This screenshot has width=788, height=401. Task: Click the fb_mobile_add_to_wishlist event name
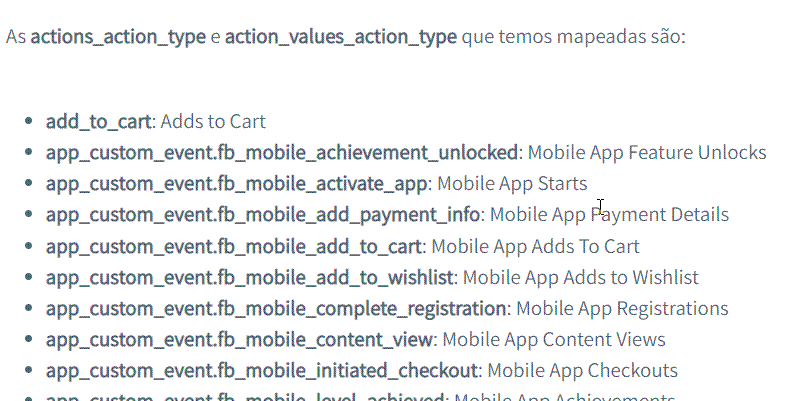250,277
